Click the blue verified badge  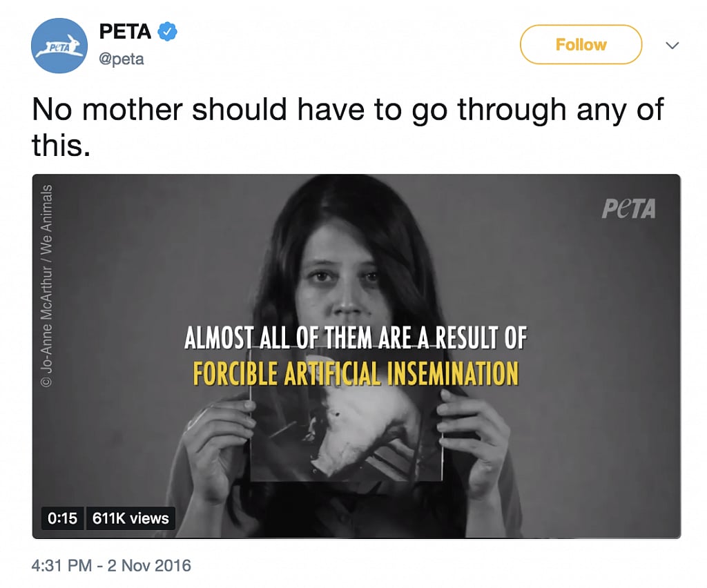tap(168, 31)
